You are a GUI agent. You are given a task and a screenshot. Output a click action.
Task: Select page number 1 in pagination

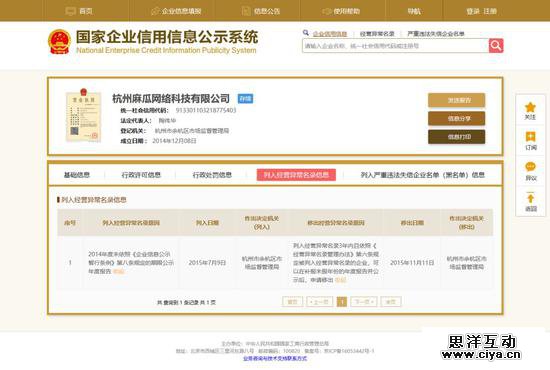pos(342,302)
